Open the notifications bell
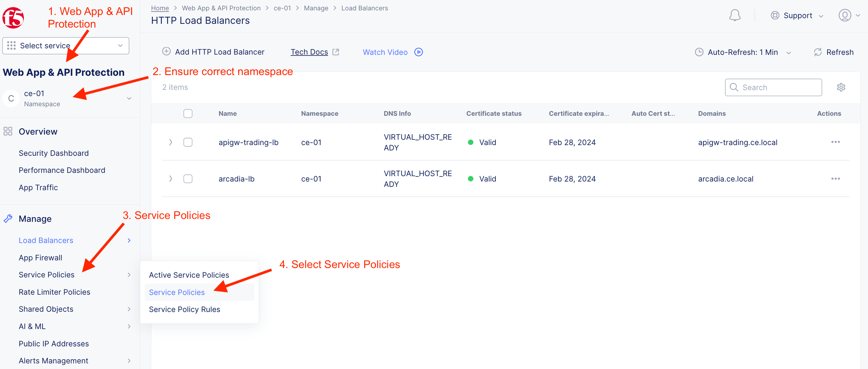The width and height of the screenshot is (868, 369). pos(735,15)
